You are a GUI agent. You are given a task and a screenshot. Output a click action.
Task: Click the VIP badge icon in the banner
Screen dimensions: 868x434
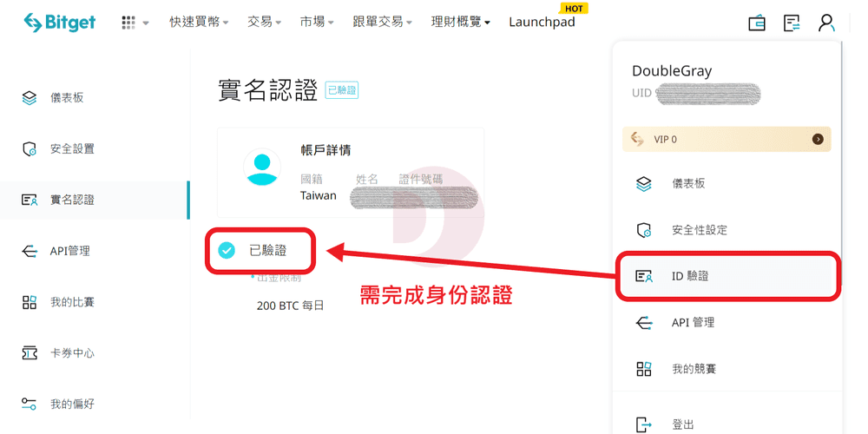638,140
